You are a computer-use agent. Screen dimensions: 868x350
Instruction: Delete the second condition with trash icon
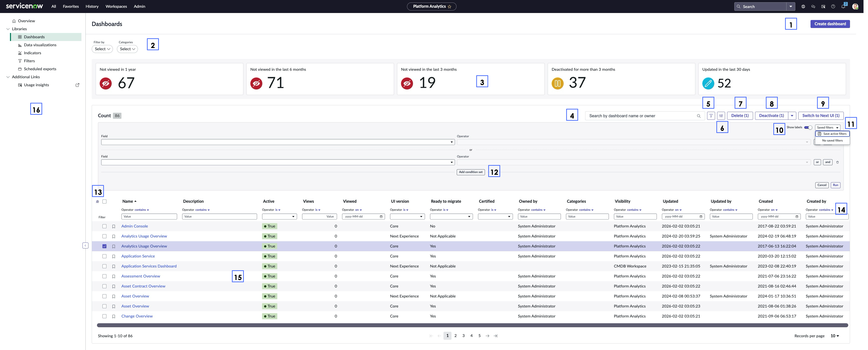click(837, 162)
